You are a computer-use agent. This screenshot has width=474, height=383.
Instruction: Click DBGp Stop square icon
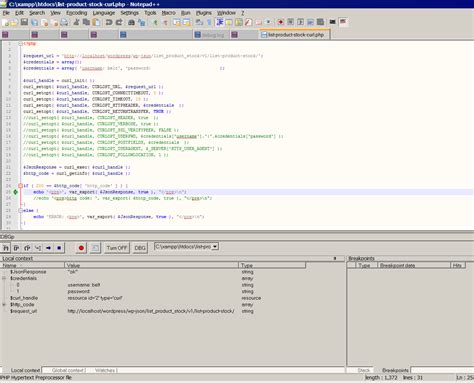pos(59,248)
